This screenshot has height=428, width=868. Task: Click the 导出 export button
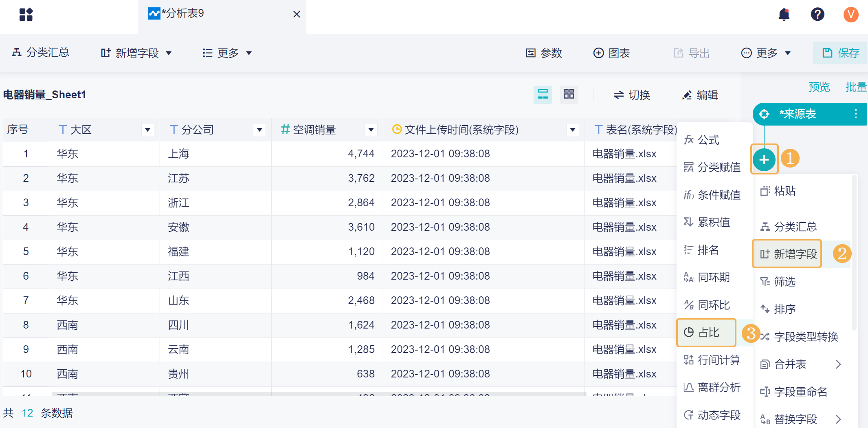(691, 53)
